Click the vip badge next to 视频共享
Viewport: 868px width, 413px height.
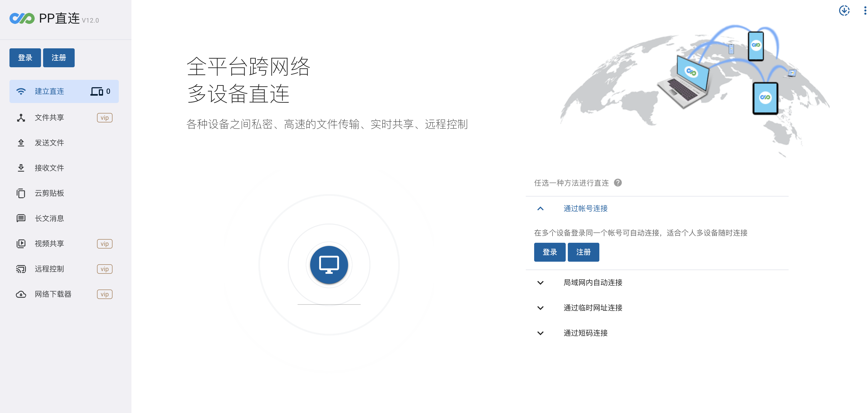coord(104,244)
